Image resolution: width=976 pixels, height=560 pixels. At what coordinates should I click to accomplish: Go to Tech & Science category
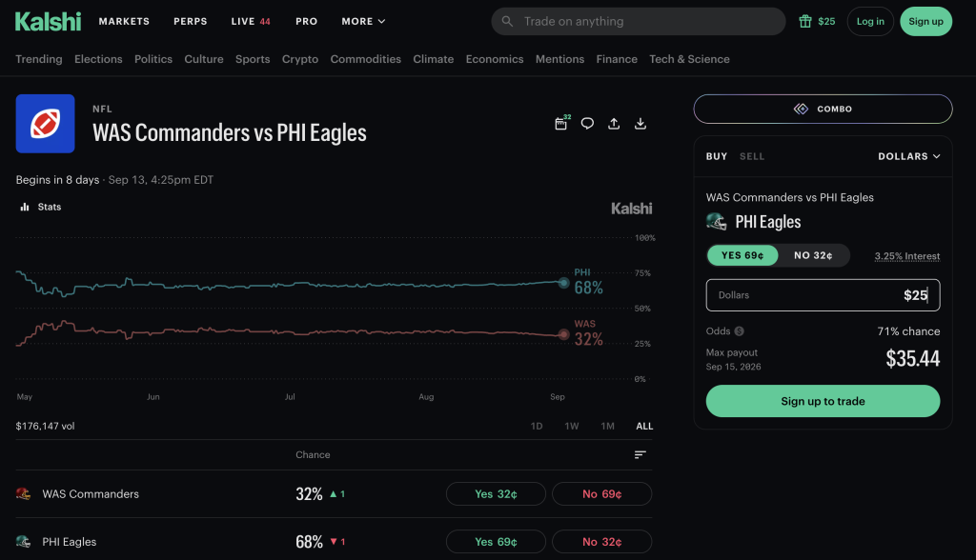689,59
